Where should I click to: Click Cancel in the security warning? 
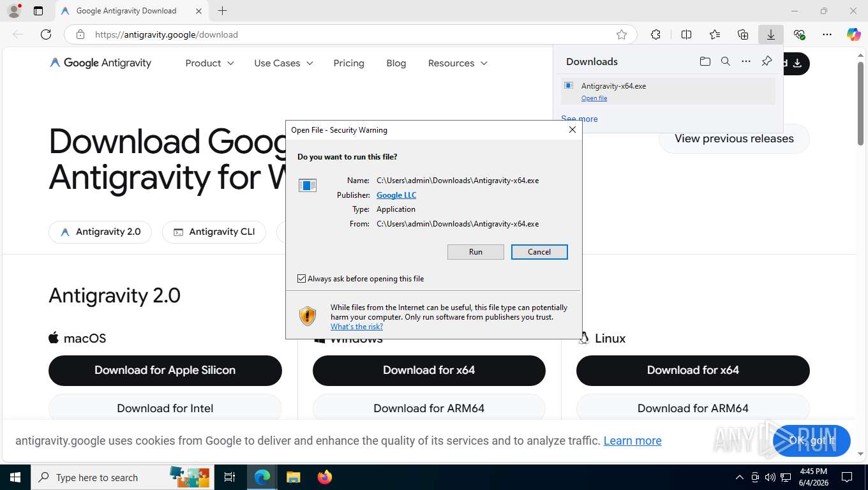(x=539, y=252)
